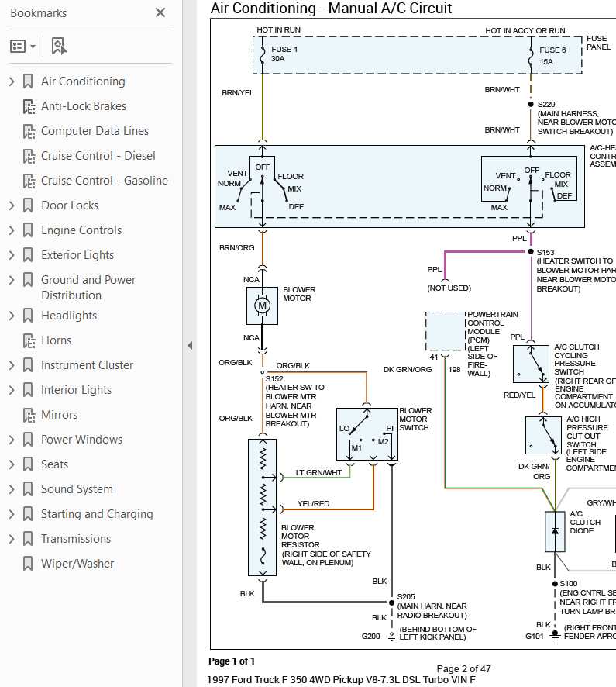Expand Ground and Power Distribution bookmark

tap(12, 280)
